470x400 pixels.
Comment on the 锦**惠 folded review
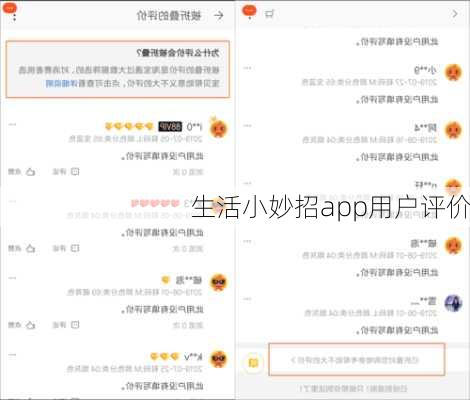click(x=75, y=325)
